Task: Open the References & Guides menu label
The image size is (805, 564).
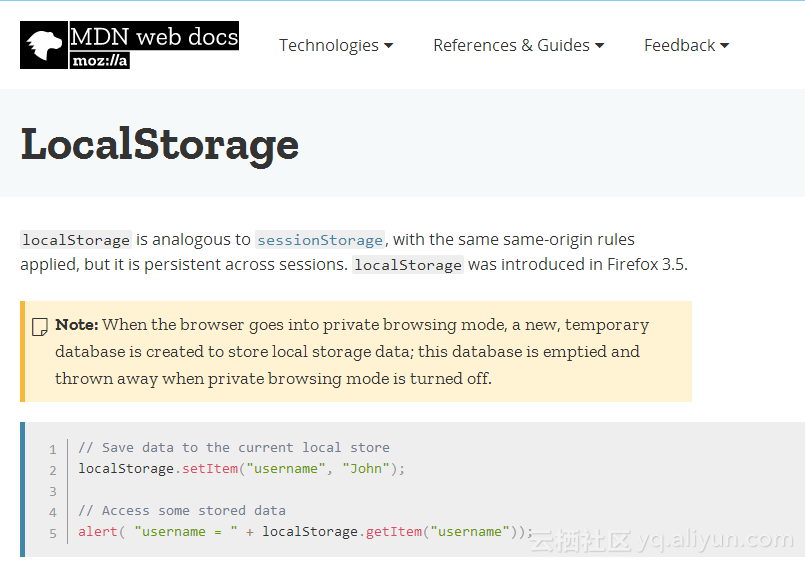Action: coord(511,45)
